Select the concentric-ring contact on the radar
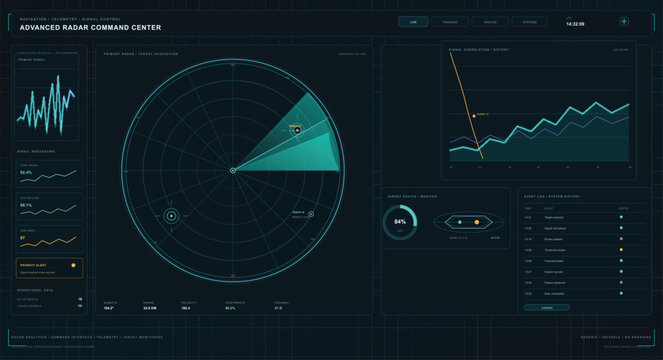This screenshot has height=360, width=663. [171, 216]
